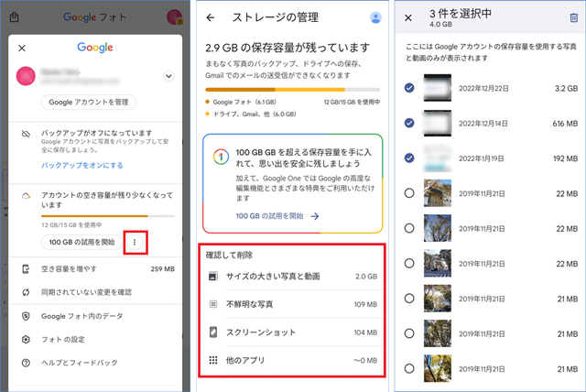
Task: Open the three-dot storage options menu
Action: coord(135,242)
